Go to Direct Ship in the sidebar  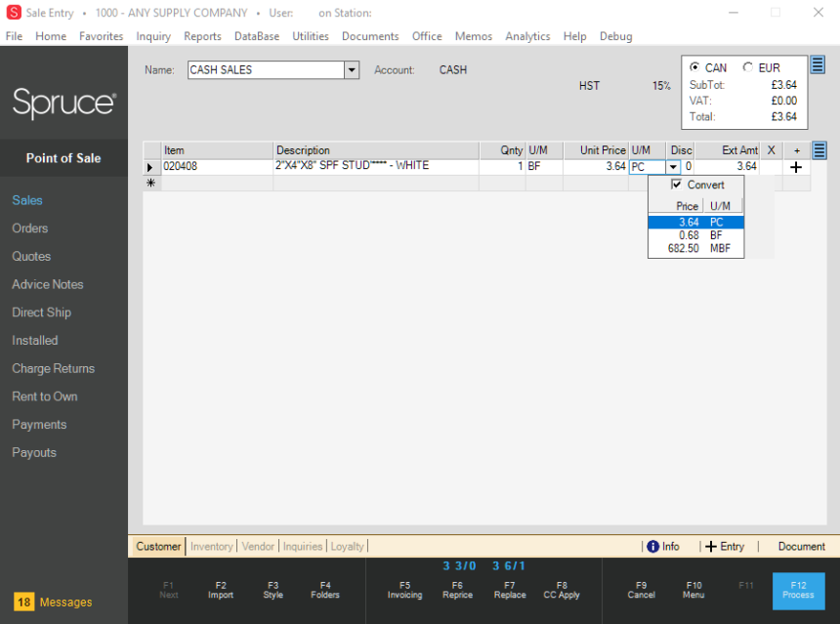pyautogui.click(x=42, y=312)
